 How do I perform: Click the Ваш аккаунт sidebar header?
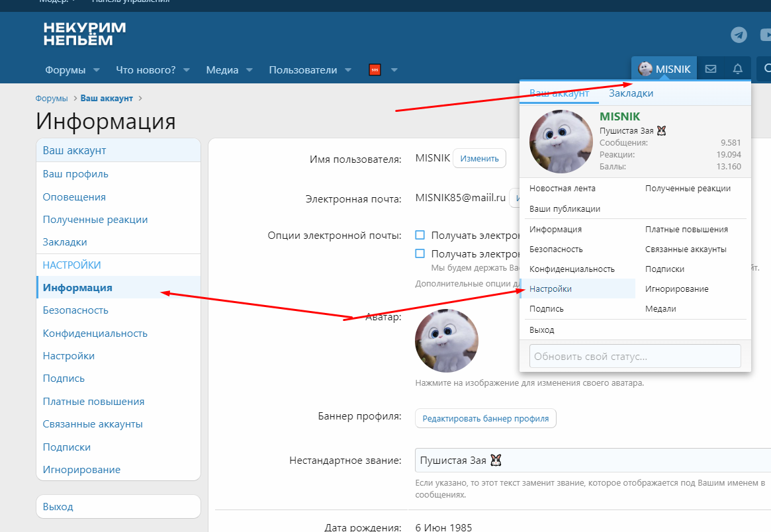[x=118, y=150]
